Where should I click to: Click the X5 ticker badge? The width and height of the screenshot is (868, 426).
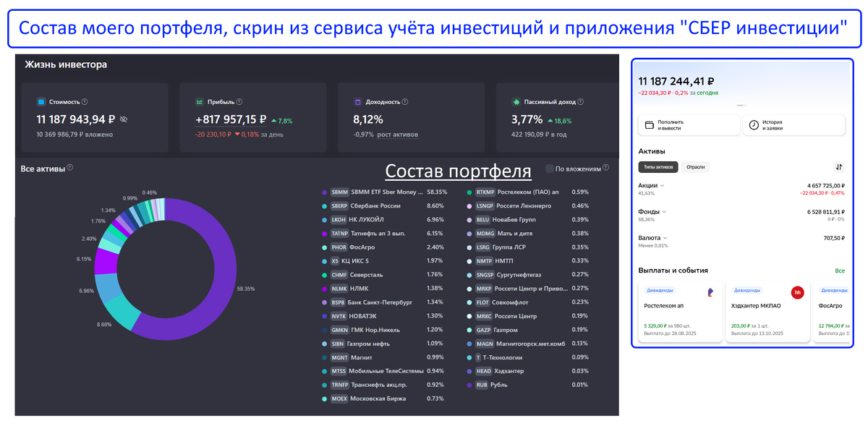coord(334,261)
